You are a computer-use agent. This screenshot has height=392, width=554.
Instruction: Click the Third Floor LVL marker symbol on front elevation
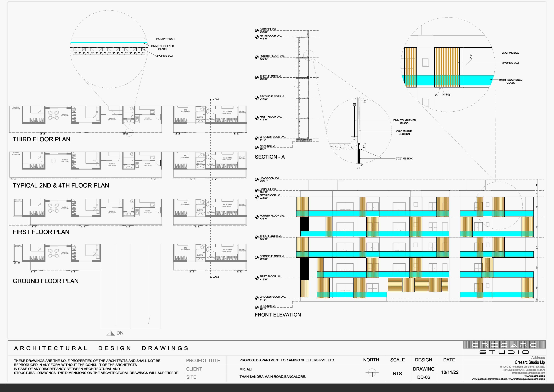[257, 237]
